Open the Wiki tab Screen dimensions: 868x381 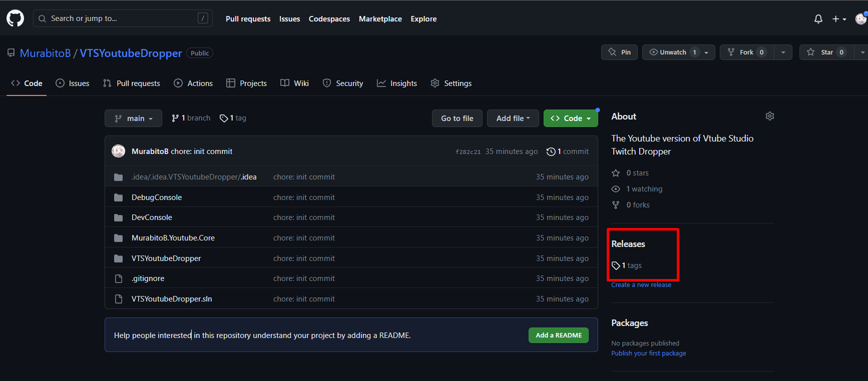point(294,83)
